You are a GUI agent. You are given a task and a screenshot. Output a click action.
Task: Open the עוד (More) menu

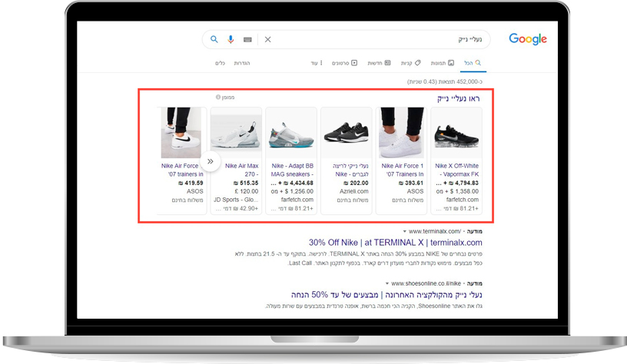(317, 63)
